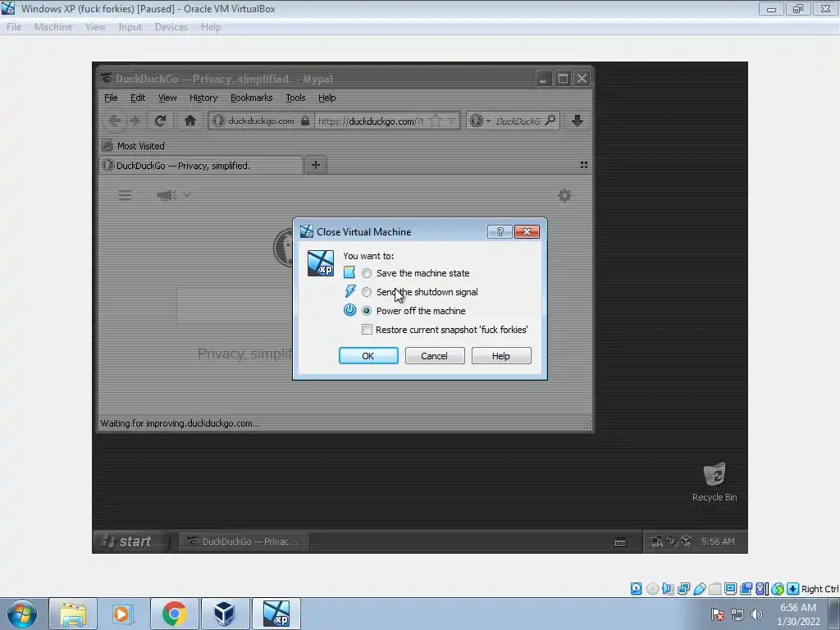Click the lightning shutdown signal icon

[x=349, y=291]
